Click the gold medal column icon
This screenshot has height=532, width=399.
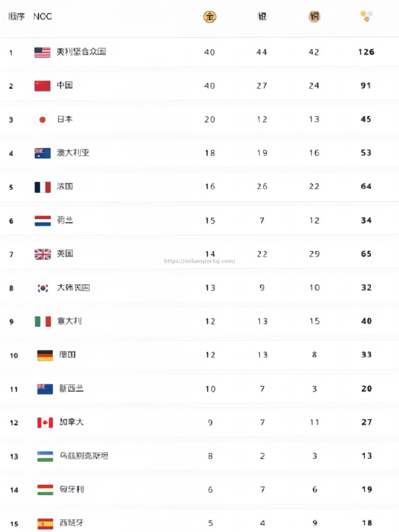point(210,17)
